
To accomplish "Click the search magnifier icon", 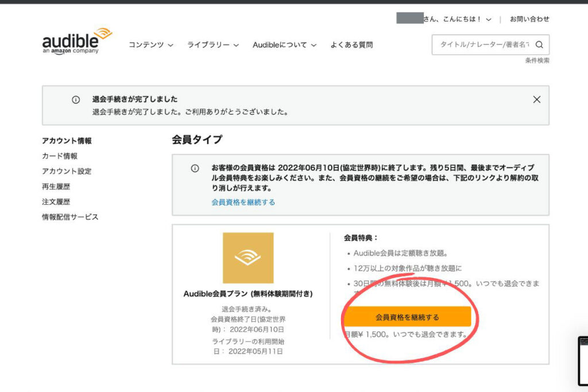I will click(539, 45).
